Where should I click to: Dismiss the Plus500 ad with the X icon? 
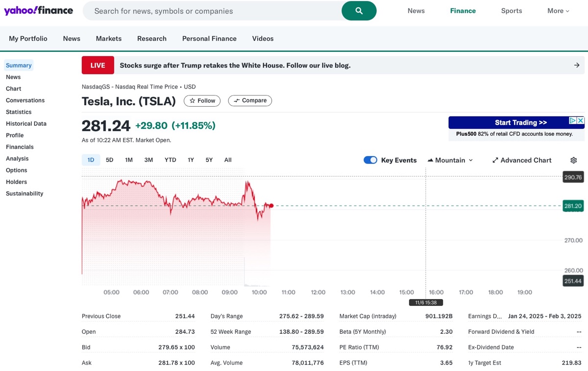click(581, 120)
